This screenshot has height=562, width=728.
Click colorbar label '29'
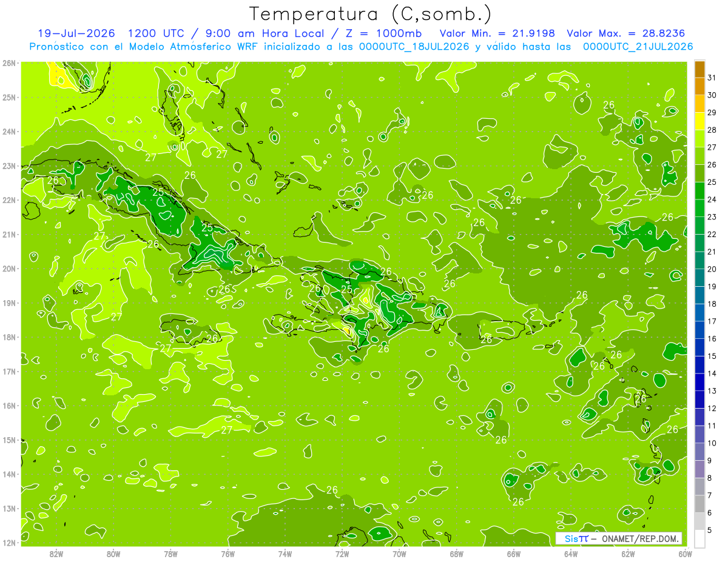coord(712,113)
